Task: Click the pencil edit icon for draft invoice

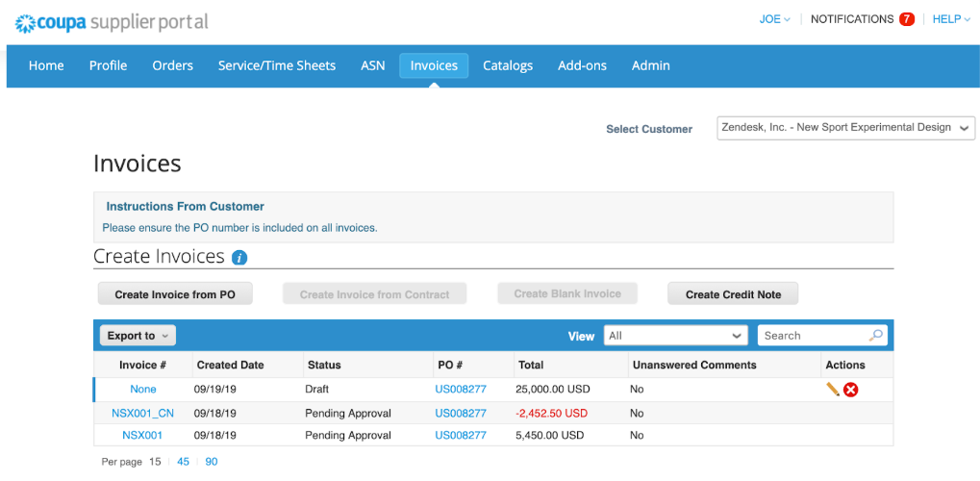Action: pos(832,390)
